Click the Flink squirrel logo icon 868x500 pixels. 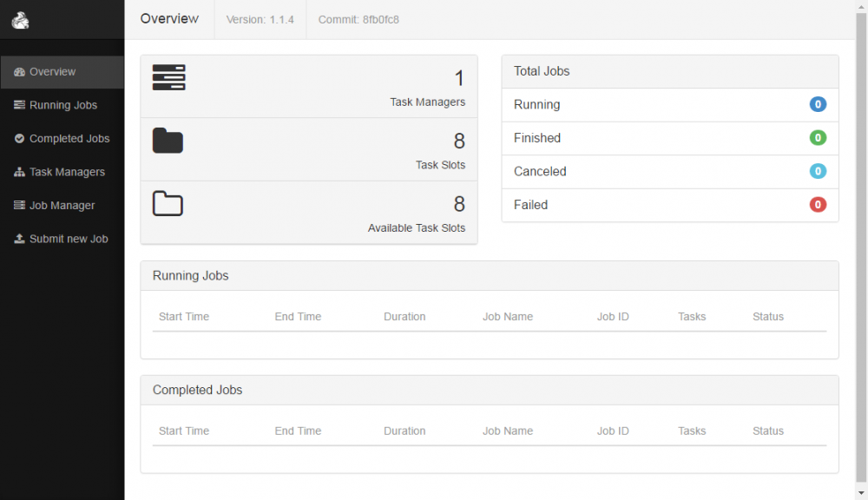click(x=21, y=20)
